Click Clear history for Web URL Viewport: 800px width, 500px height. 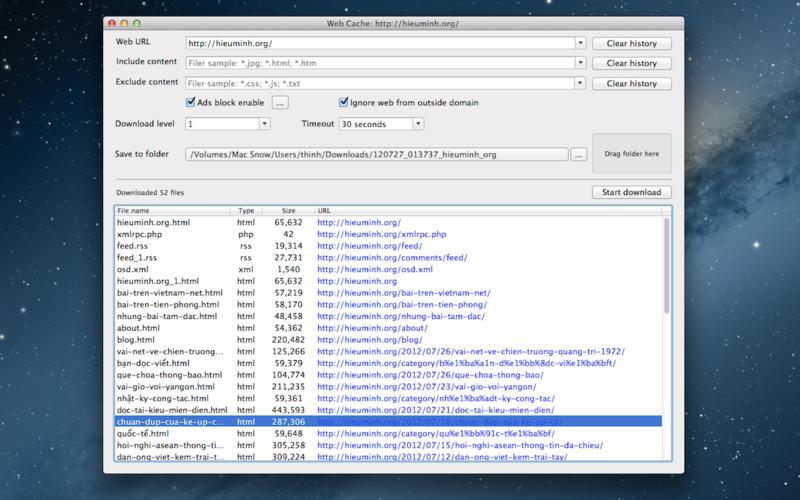pos(631,44)
